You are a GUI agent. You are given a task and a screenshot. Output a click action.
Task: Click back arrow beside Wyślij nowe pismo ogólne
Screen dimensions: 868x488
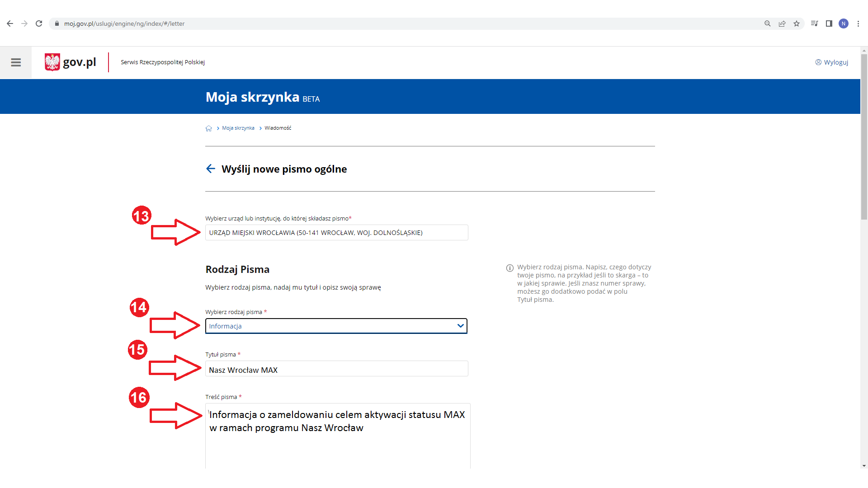coord(211,169)
